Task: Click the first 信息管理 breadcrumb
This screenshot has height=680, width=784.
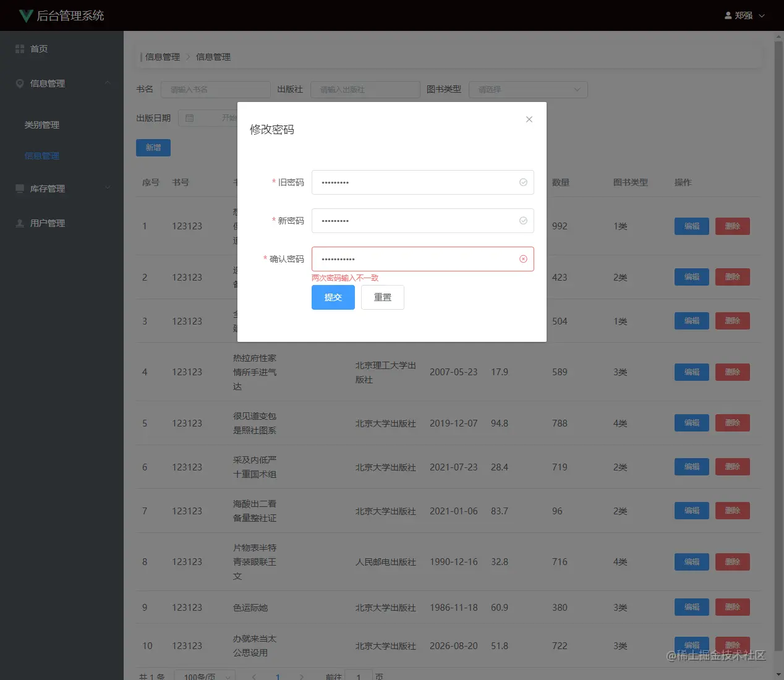Action: coord(163,57)
